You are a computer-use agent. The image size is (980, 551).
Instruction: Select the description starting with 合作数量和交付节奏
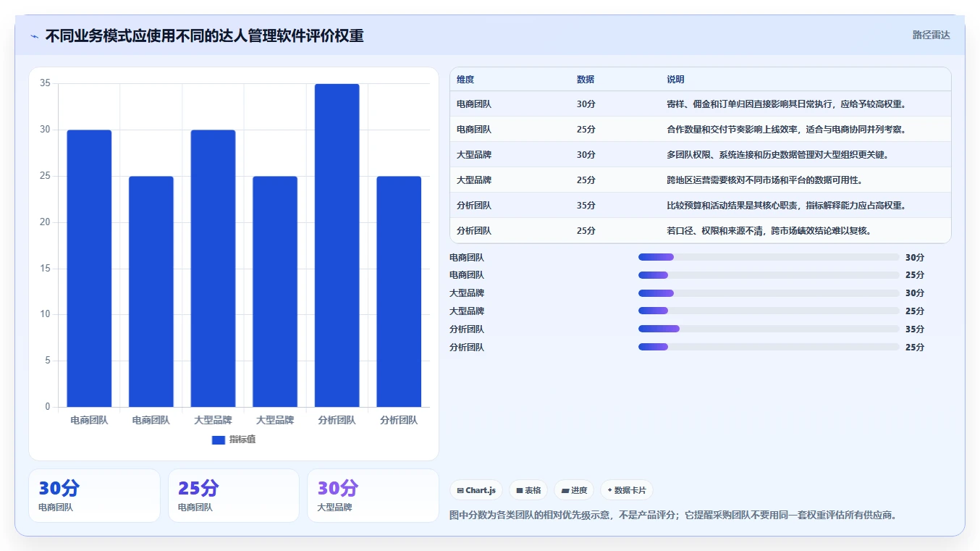tap(786, 130)
